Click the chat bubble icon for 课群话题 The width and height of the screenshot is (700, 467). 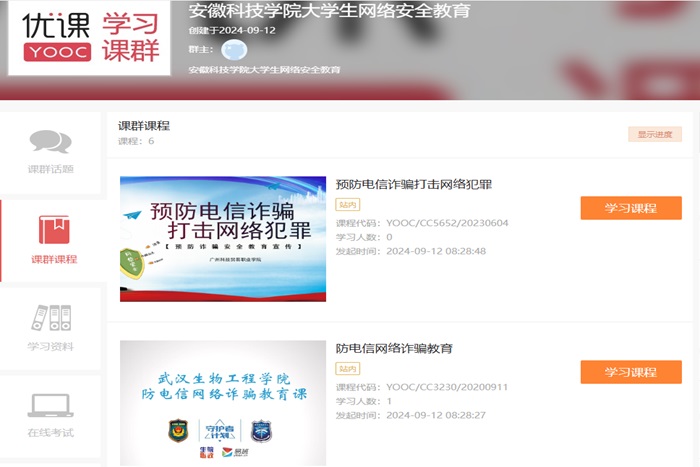(x=50, y=142)
